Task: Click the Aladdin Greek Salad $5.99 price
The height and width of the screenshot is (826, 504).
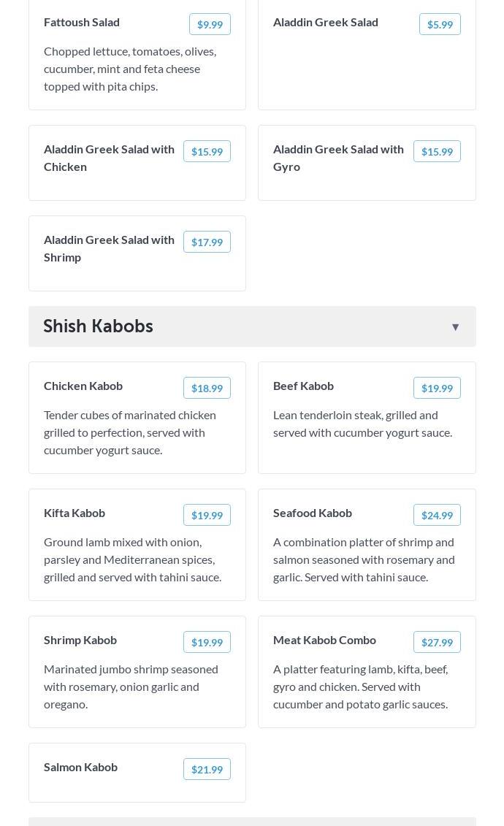Action: pyautogui.click(x=440, y=25)
